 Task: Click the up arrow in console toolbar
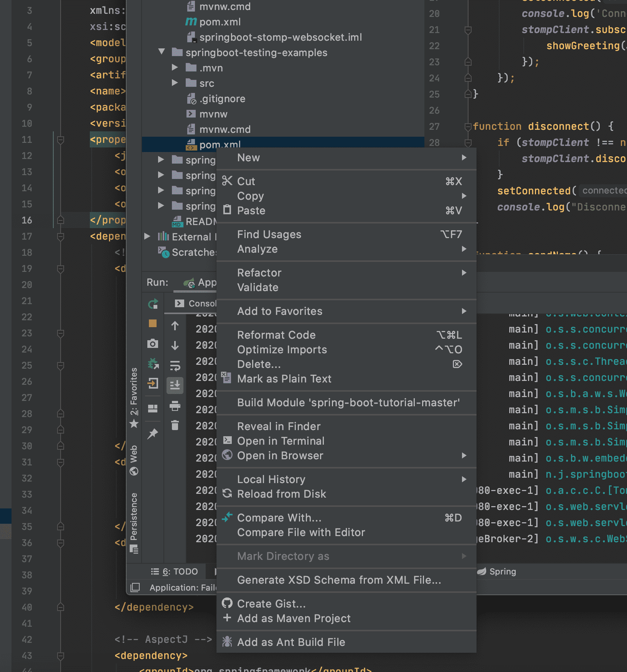[175, 326]
